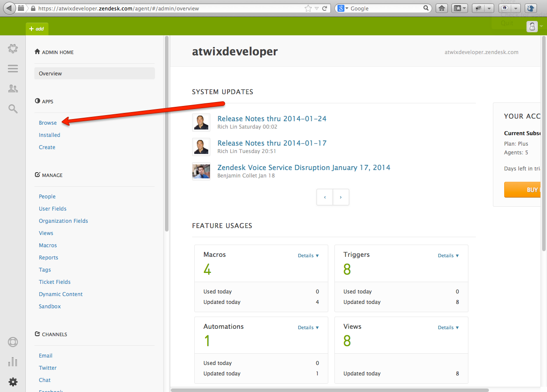
Task: Open Reports under Manage
Action: click(48, 257)
